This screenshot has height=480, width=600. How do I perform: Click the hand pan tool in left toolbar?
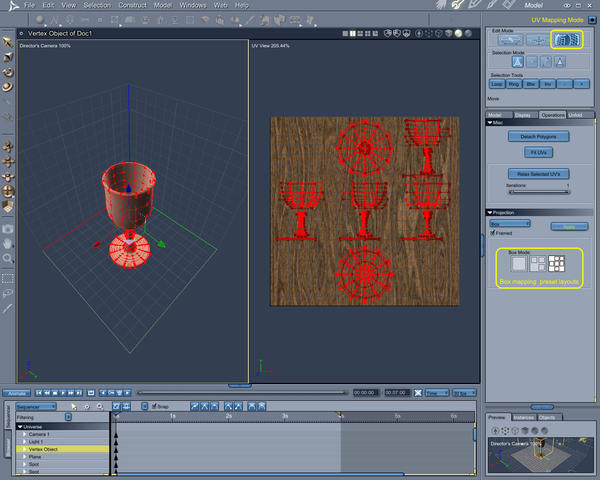click(x=8, y=243)
